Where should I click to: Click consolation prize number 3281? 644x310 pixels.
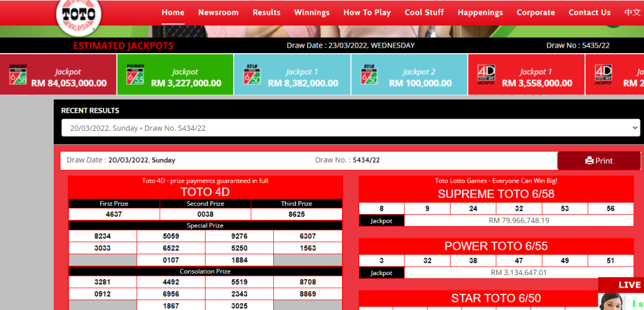click(102, 282)
